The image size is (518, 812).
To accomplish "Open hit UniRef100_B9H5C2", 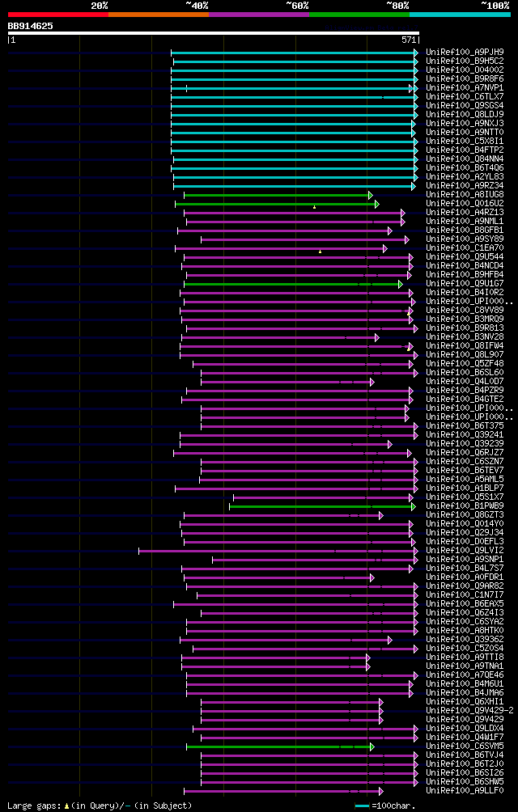I will pos(465,61).
